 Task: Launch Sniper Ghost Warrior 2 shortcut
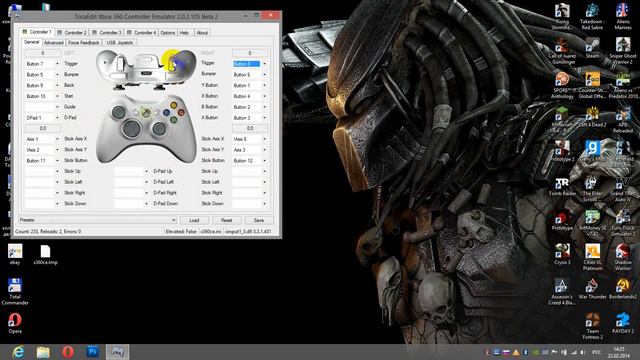(623, 51)
